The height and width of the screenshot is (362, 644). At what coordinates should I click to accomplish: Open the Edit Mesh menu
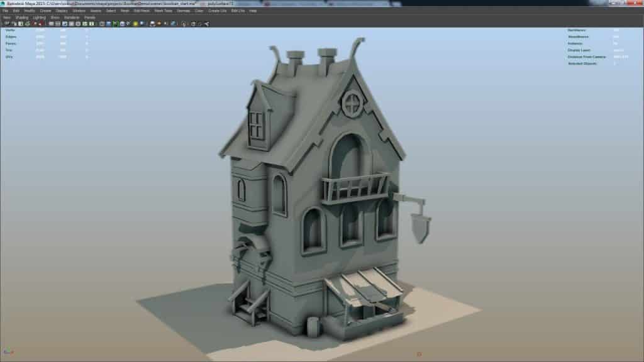click(141, 11)
